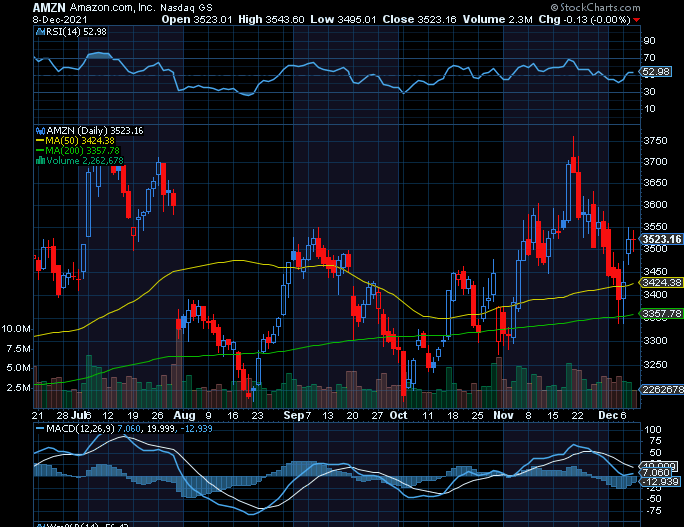Click the -12.939 MACD histogram axis tag
Viewport: 684px width, 527px height.
pyautogui.click(x=660, y=482)
